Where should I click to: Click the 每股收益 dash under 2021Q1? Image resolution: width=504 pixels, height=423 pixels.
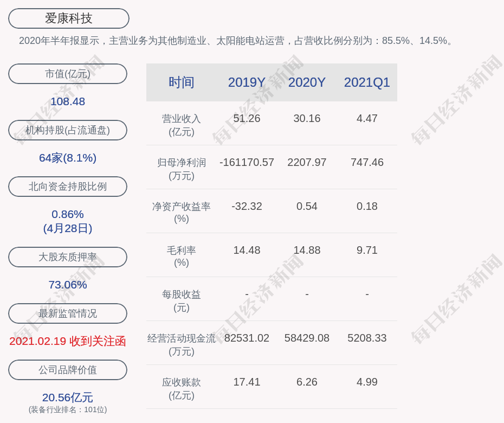(x=367, y=294)
